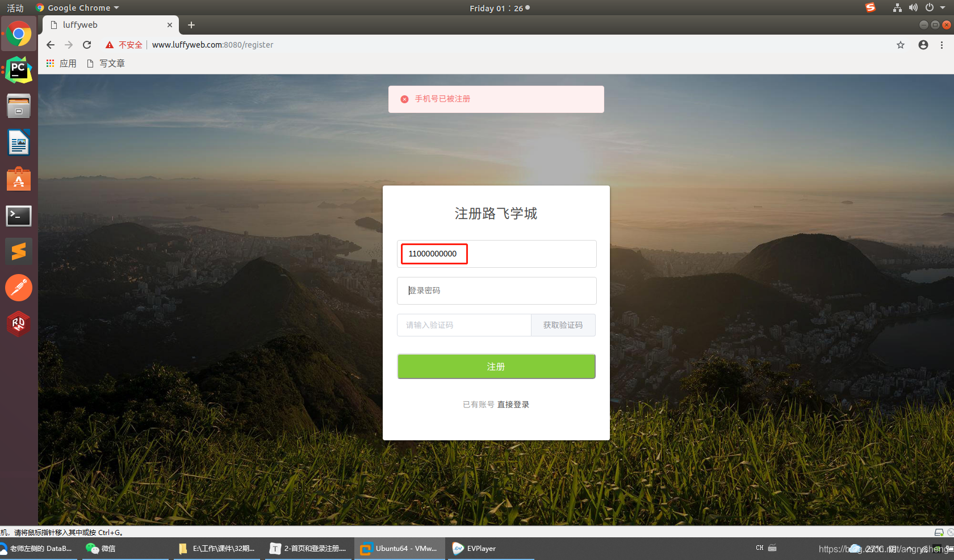Open the 活动 activities overview
Screen dimensions: 954x560
click(x=15, y=8)
